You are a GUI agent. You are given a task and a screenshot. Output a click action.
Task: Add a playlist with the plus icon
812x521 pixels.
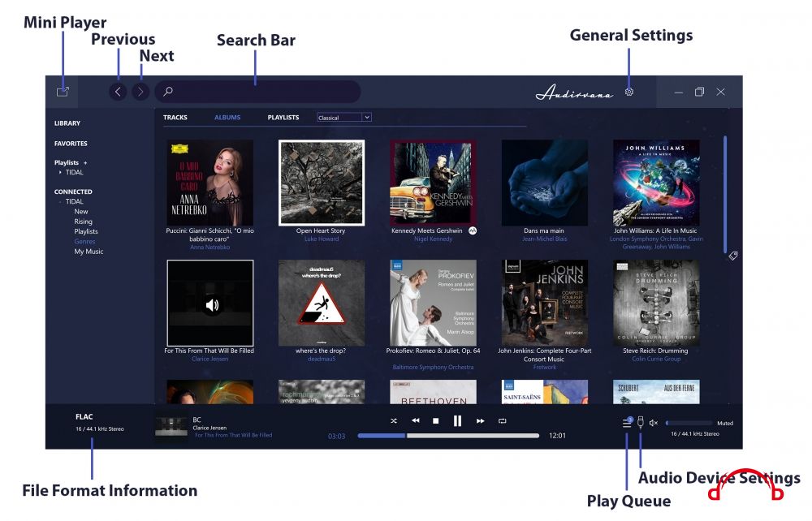(85, 162)
